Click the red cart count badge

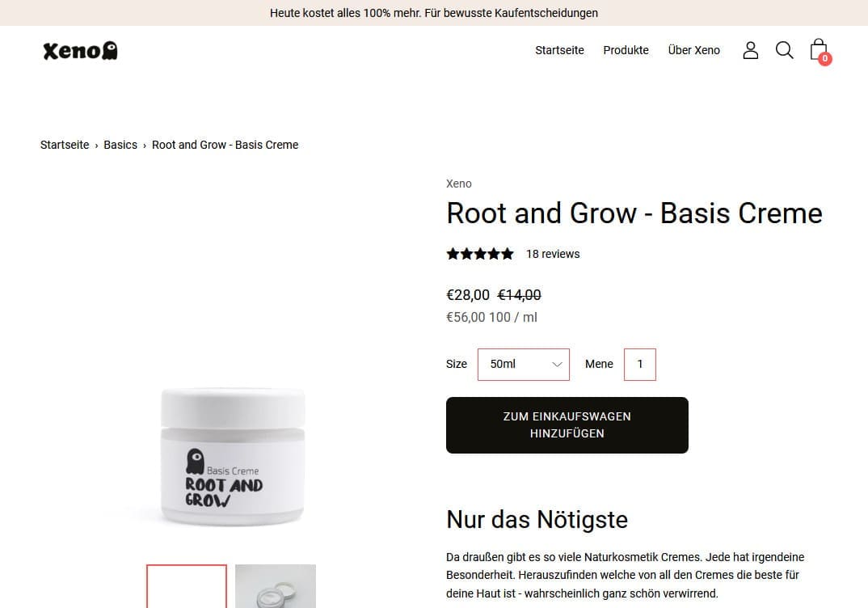[825, 58]
